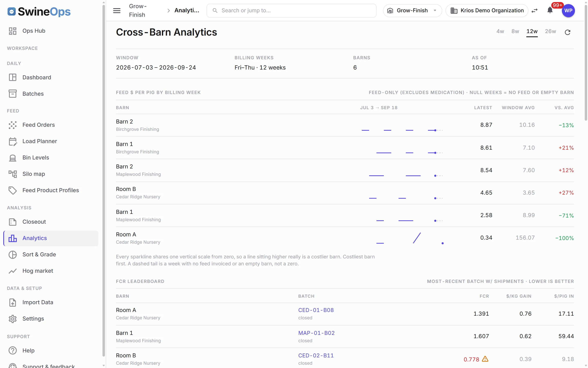The width and height of the screenshot is (588, 368).
Task: Open Ops Hub from sidebar
Action: [x=51, y=31]
